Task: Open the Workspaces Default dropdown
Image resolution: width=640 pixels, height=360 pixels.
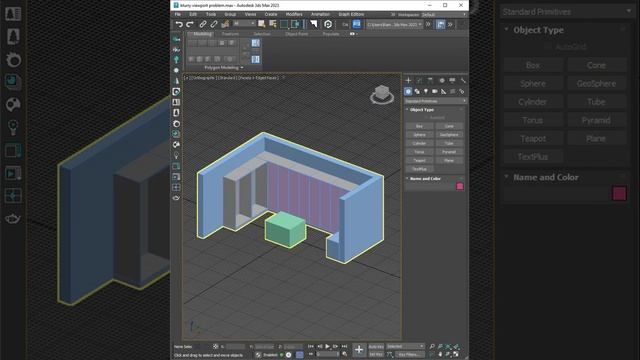Action: (444, 15)
